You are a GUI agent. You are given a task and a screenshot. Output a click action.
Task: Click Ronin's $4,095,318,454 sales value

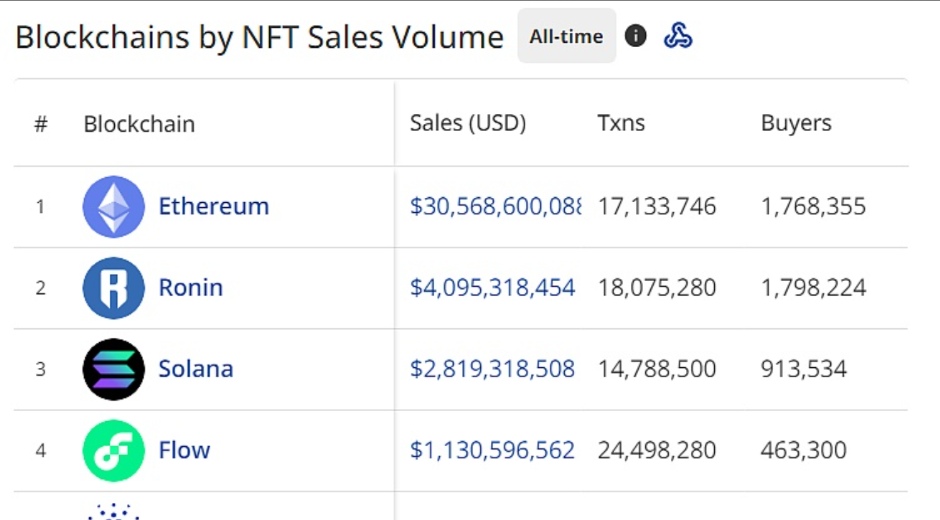click(x=492, y=288)
